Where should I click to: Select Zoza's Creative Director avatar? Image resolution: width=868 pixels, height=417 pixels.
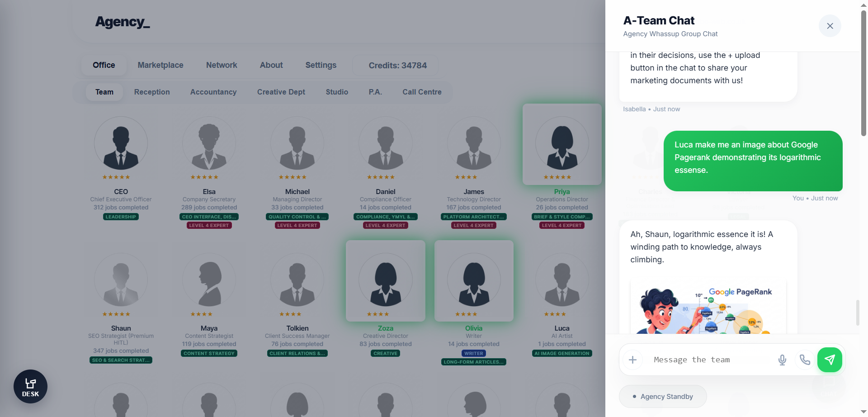(x=385, y=280)
